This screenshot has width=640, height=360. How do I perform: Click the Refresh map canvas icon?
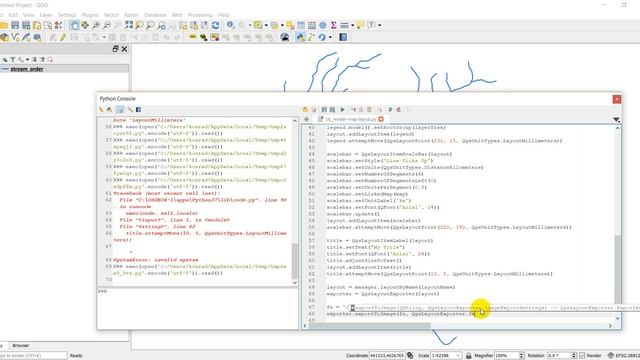coord(216,25)
